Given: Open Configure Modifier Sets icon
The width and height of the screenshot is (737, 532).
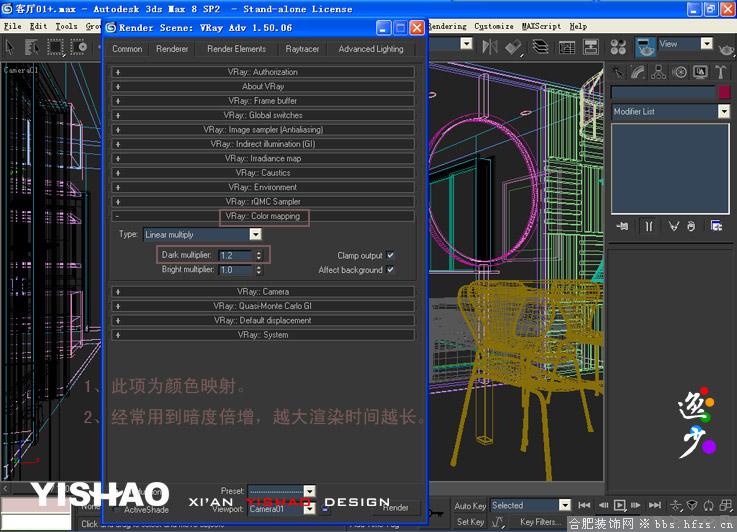Looking at the screenshot, I should point(716,227).
